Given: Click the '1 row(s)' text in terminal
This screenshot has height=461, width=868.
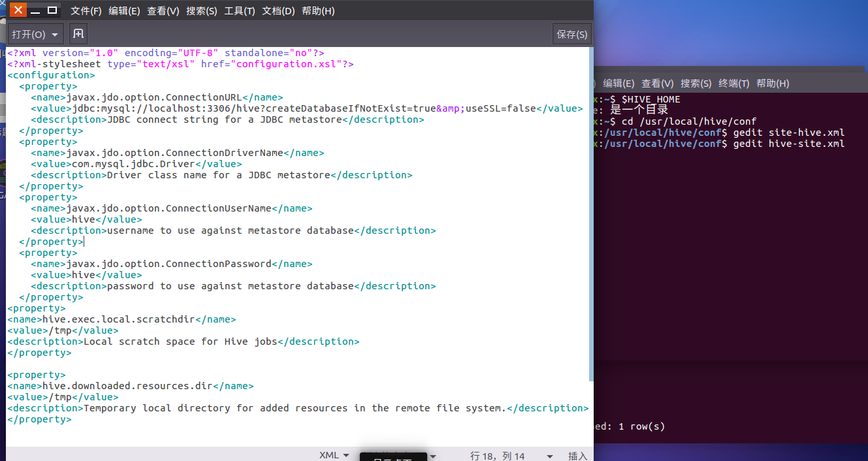Looking at the screenshot, I should (641, 426).
